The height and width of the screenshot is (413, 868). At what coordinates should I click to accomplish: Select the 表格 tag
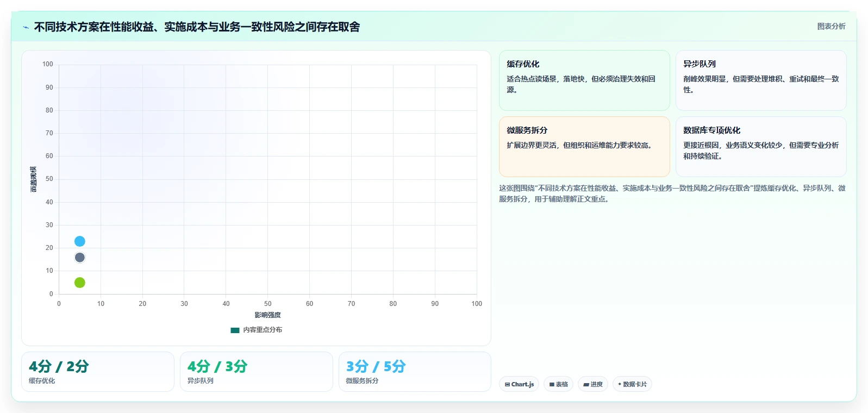point(558,384)
